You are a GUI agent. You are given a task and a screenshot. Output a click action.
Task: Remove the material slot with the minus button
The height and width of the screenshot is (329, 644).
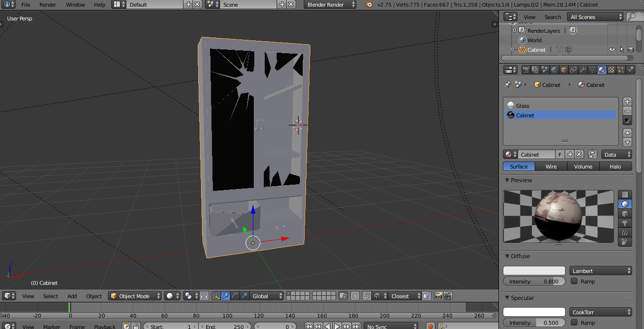click(627, 111)
